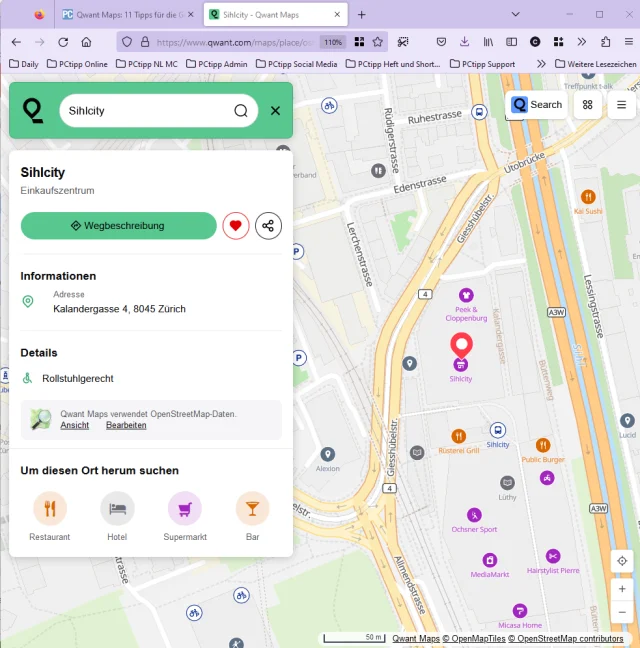
Task: Close the Sihlcity - Qwant Maps tab
Action: [337, 14]
